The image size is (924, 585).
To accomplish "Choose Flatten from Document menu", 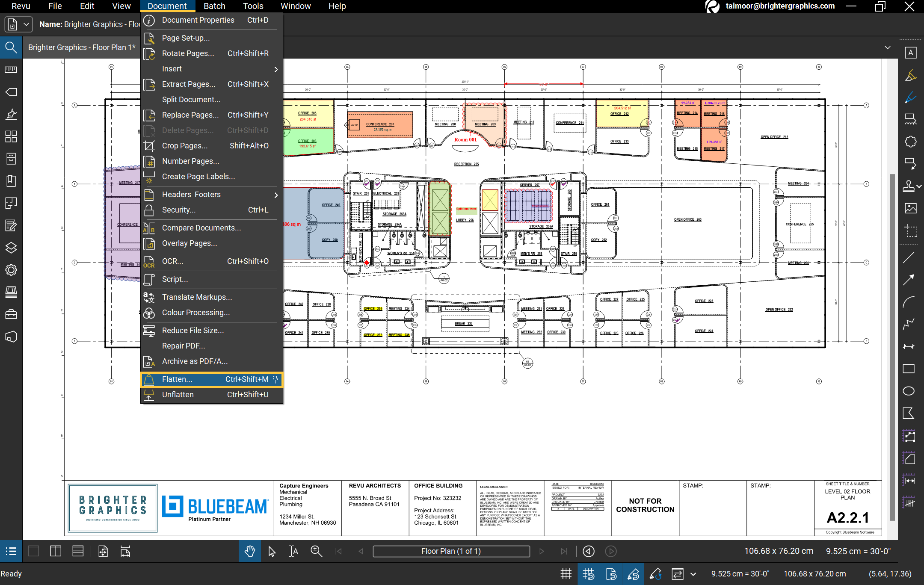I will click(212, 379).
